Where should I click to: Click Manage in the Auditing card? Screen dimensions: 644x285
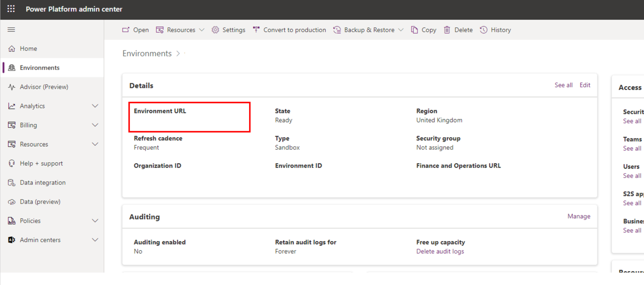click(579, 216)
